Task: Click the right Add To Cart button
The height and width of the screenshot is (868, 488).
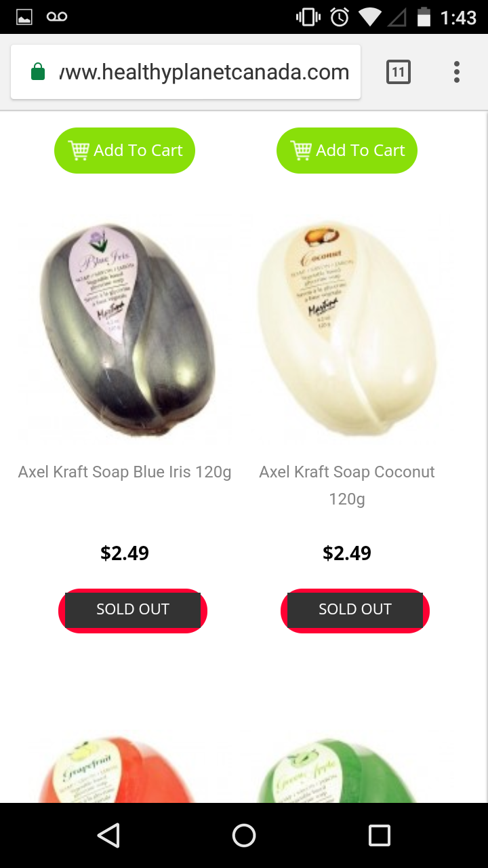Action: pos(347,151)
